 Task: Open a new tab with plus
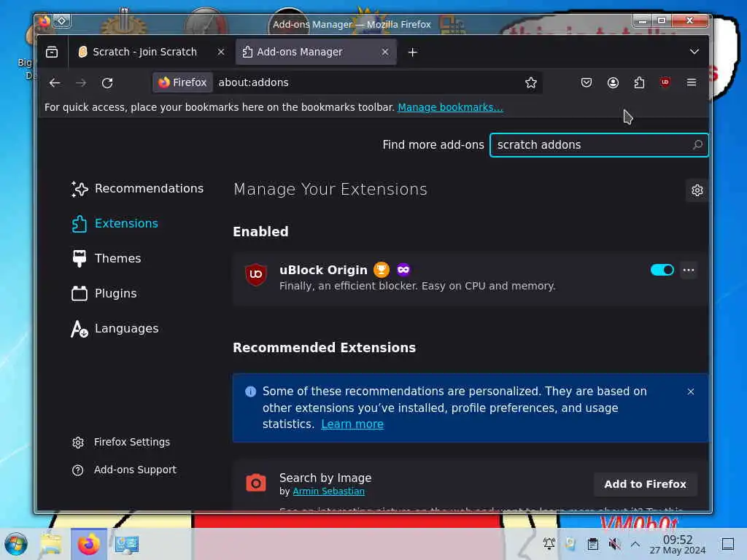click(413, 52)
